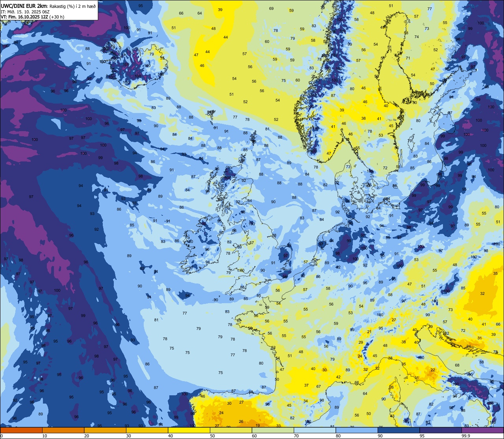Screen dimensions: 504x439
Task: Click the humidity value '68' on the map
Action: pyautogui.click(x=457, y=365)
